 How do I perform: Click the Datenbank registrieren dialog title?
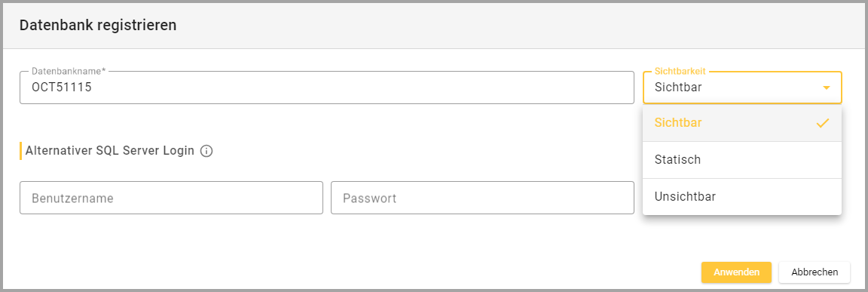coord(98,25)
